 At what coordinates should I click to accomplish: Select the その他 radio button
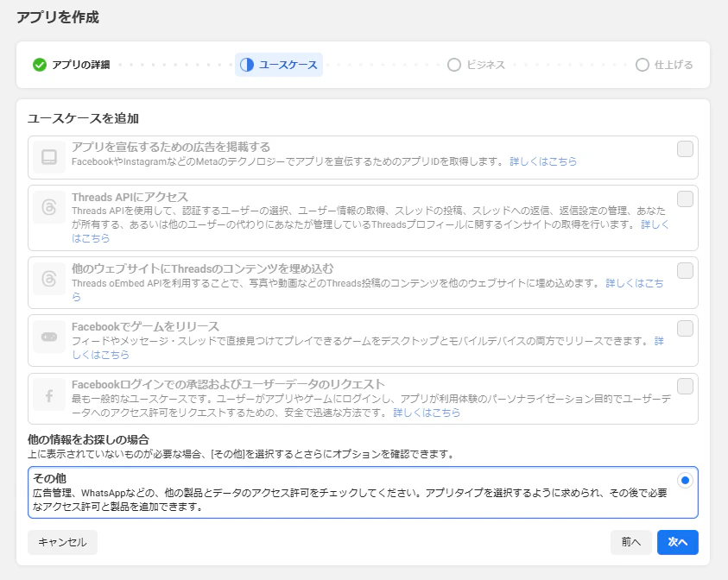[685, 480]
